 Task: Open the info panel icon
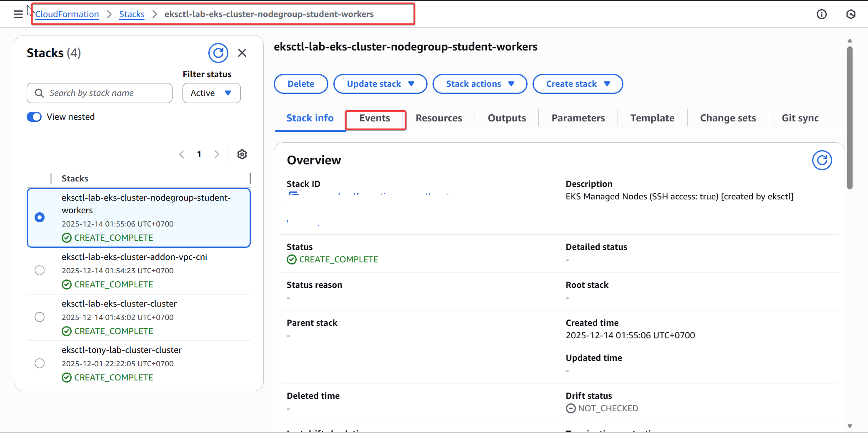tap(821, 14)
